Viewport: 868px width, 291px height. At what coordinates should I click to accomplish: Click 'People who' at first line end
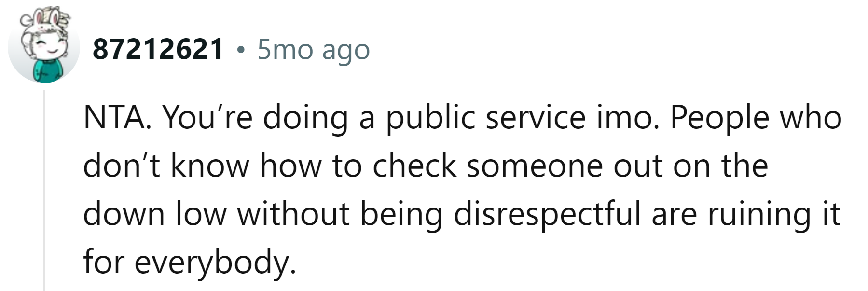(x=756, y=117)
